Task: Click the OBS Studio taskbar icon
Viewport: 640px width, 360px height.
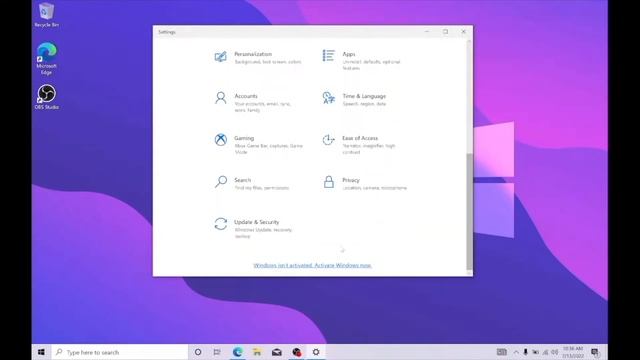Action: point(297,352)
